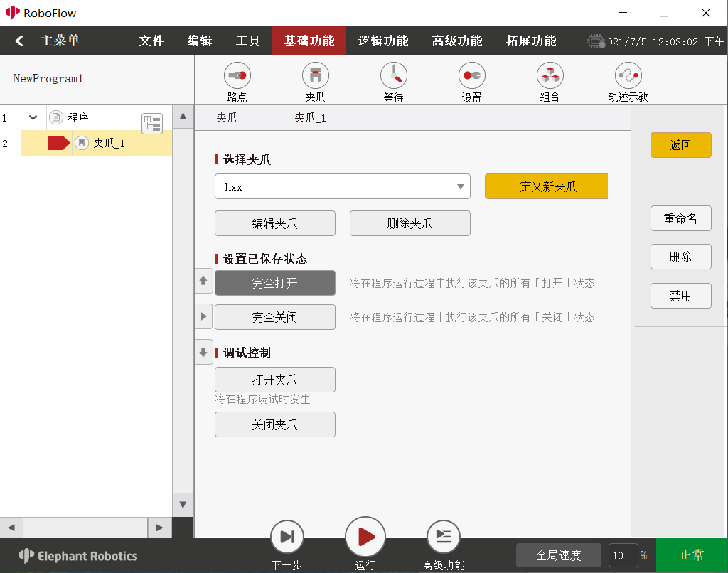Move the command down with down arrow
This screenshot has width=728, height=573.
click(203, 353)
